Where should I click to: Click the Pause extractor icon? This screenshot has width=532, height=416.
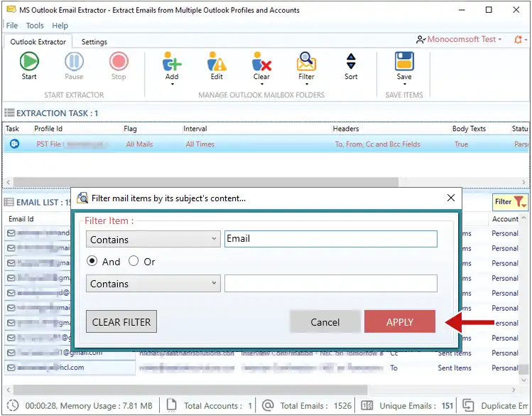(74, 61)
